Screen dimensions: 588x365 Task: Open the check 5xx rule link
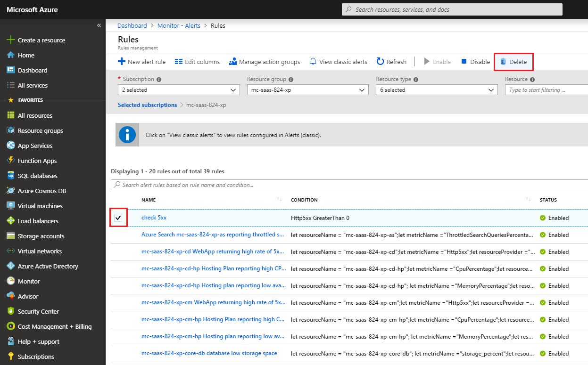pos(154,218)
